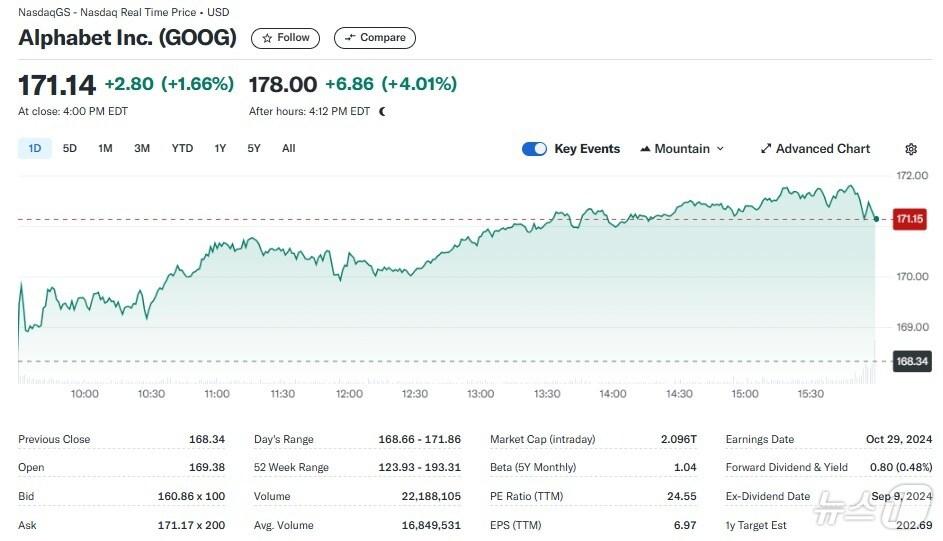Open chart settings gear icon
The image size is (943, 541).
click(x=911, y=149)
